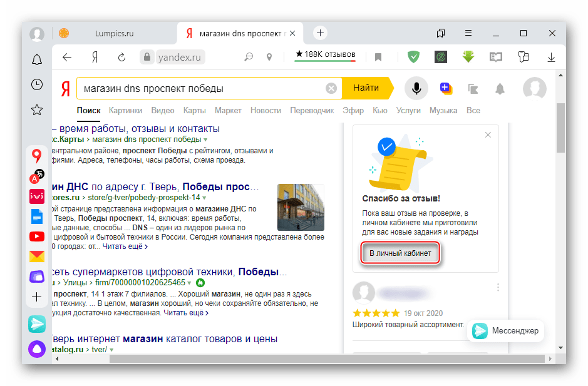Click the В личный кабинет button
Image resolution: width=588 pixels, height=386 pixels.
pyautogui.click(x=400, y=253)
